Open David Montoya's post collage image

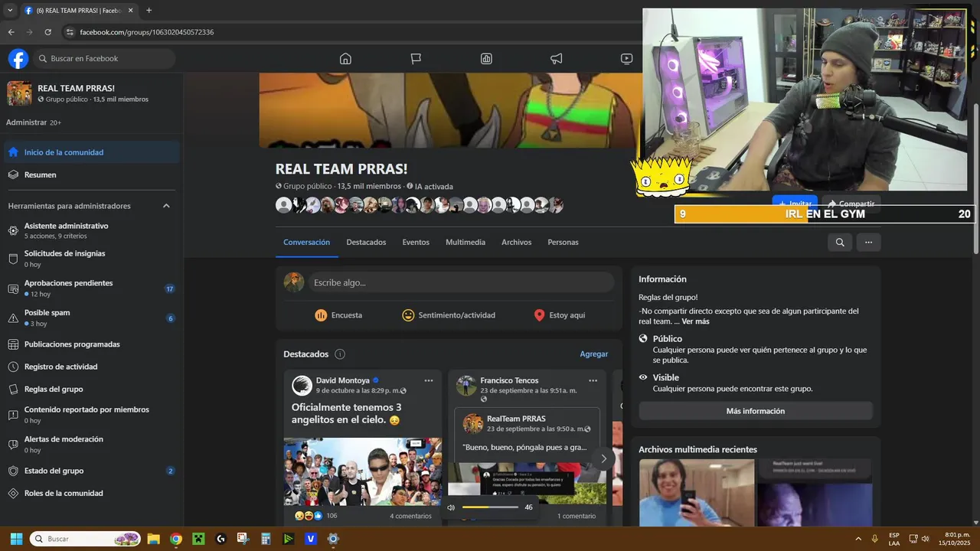[x=363, y=471]
